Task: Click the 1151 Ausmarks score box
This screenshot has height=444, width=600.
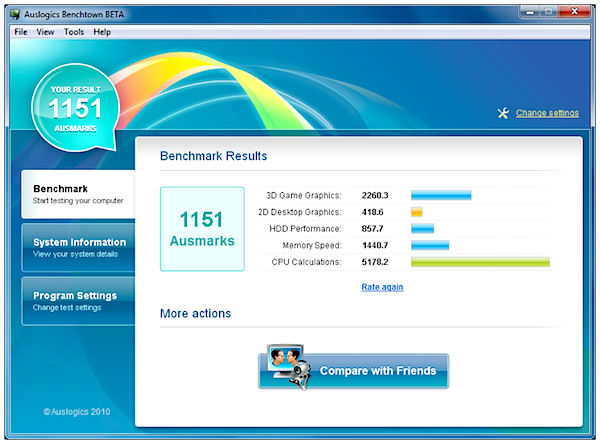Action: [202, 229]
